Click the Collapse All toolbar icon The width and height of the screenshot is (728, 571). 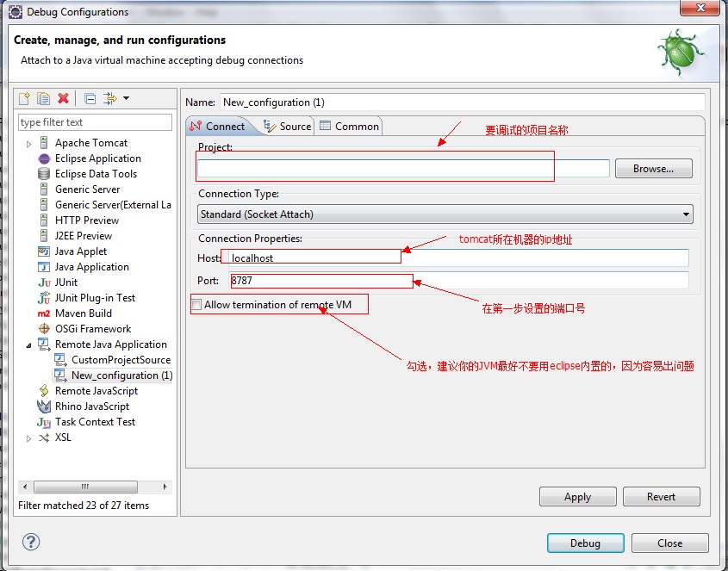[90, 99]
